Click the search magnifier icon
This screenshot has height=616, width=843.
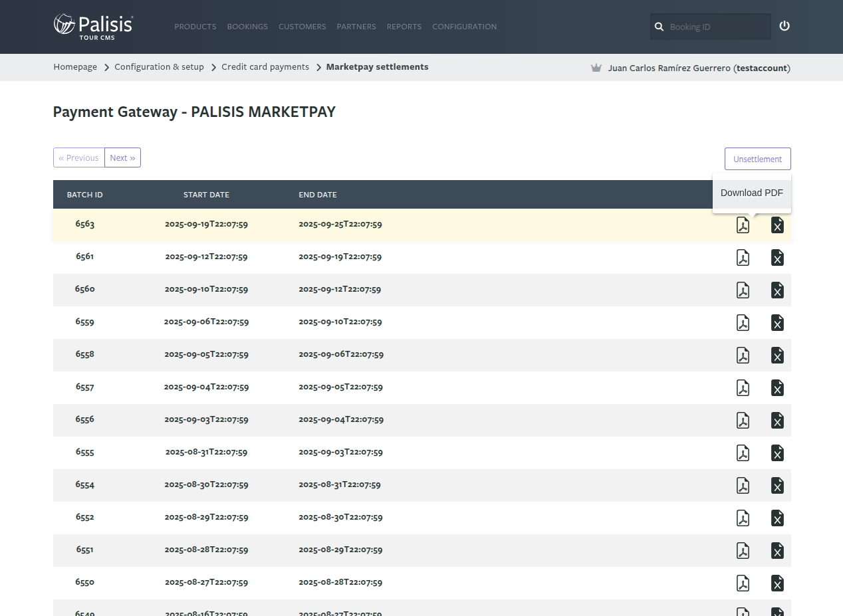pos(660,27)
